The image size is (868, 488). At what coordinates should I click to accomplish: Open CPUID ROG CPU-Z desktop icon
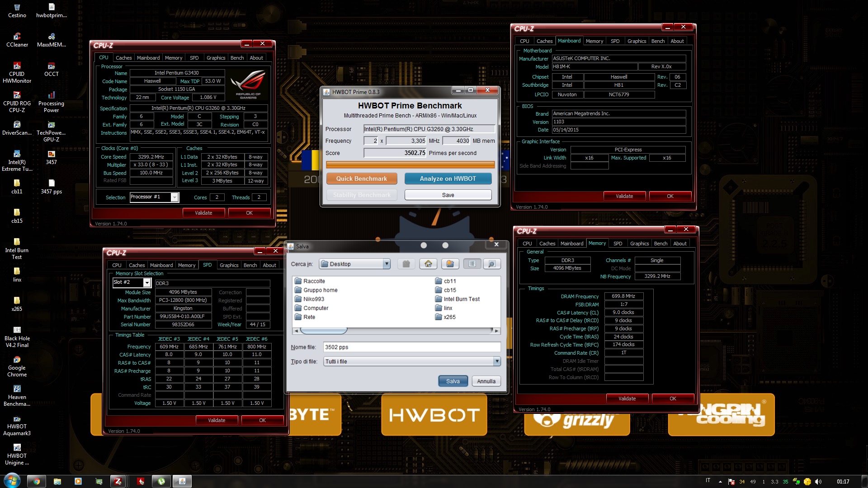coord(17,103)
